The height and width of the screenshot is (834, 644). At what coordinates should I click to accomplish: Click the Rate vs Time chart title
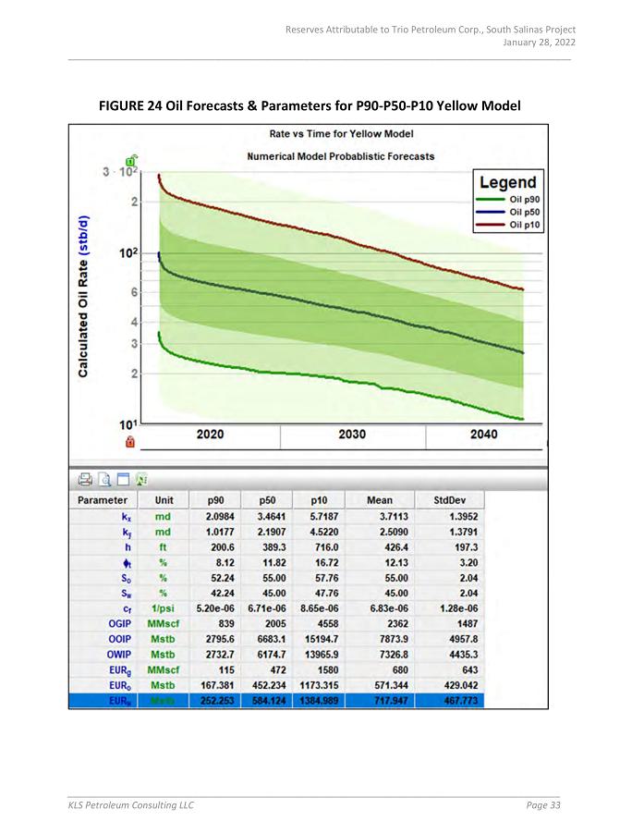[340, 134]
